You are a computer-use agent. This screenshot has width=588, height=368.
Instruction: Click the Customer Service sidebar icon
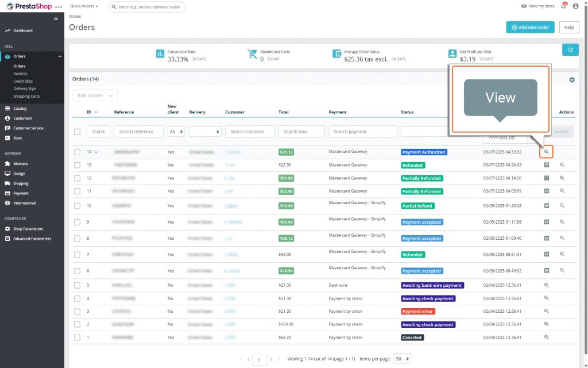coord(7,128)
